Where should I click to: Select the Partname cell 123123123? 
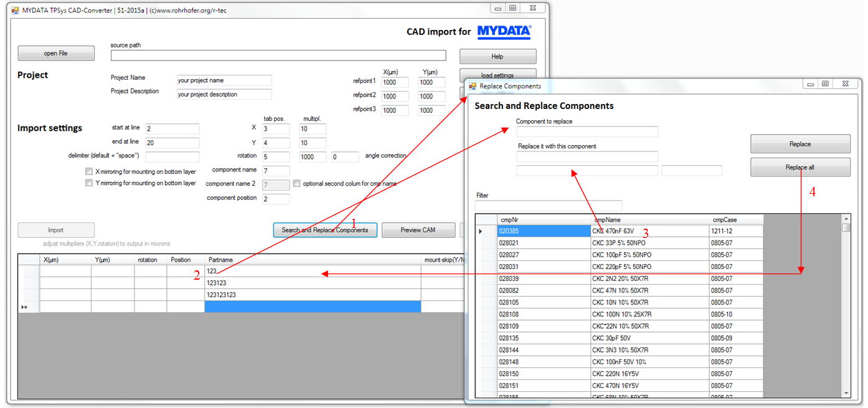tap(313, 295)
